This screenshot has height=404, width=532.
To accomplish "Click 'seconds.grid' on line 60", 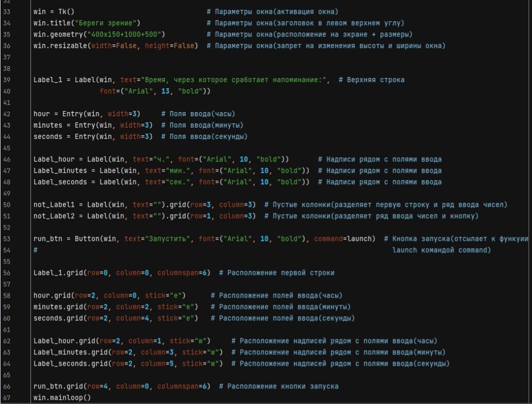I will (x=58, y=318).
